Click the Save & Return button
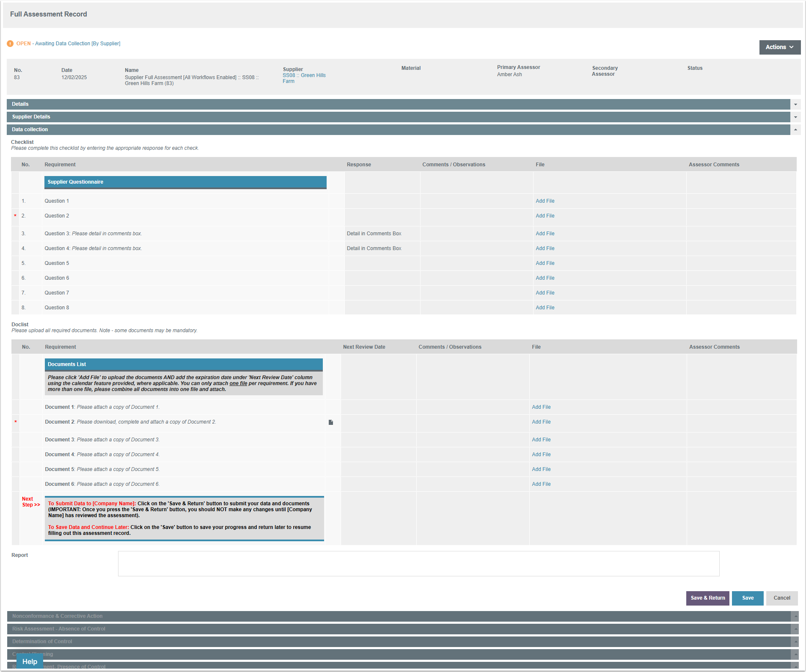The width and height of the screenshot is (806, 672). point(707,598)
